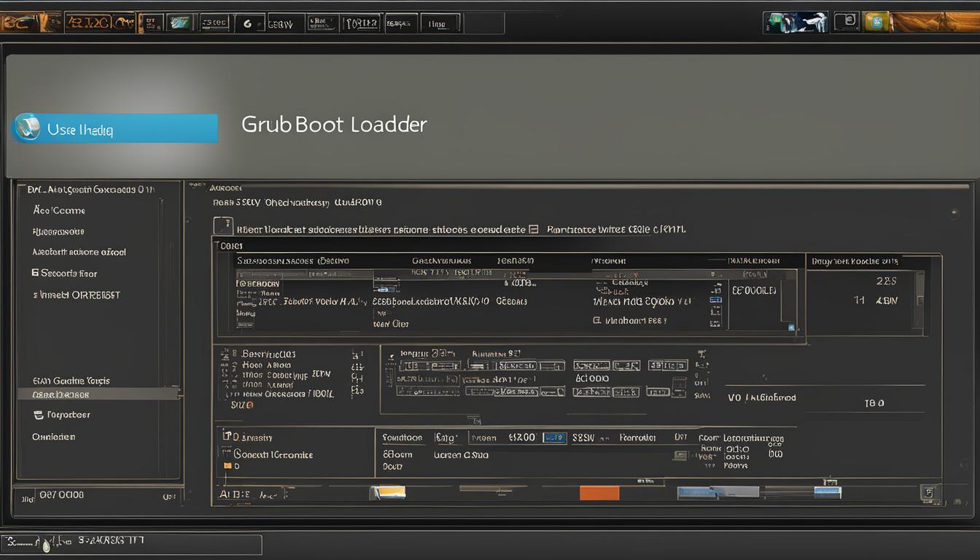This screenshot has width=980, height=560.
Task: Click the "AC 000" value in the grid
Action: click(x=592, y=378)
